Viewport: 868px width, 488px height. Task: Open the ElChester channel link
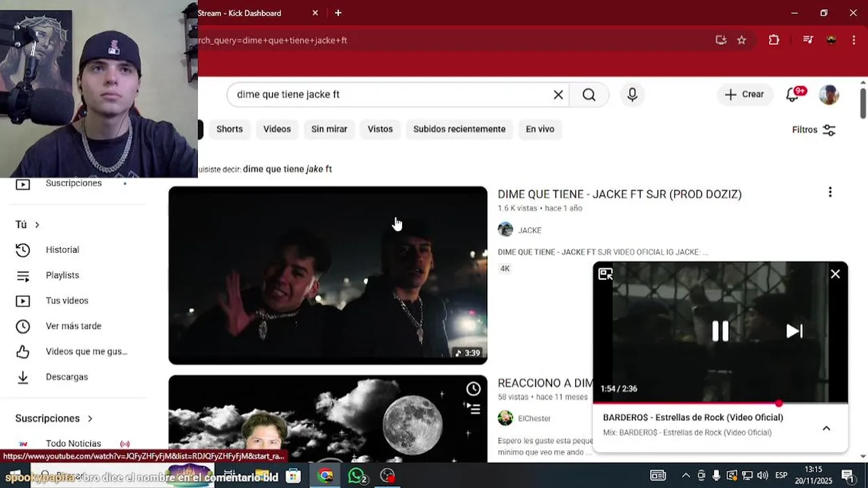tap(534, 418)
